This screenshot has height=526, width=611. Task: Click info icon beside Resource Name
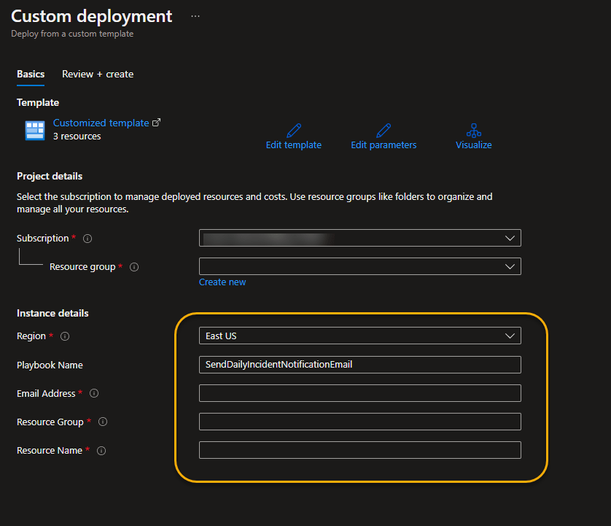[x=101, y=451]
